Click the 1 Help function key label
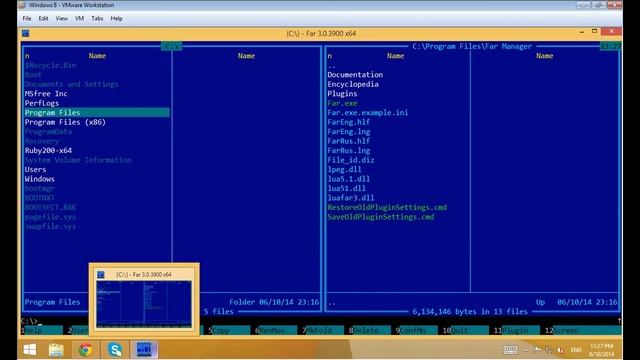640x360 pixels. point(42,330)
